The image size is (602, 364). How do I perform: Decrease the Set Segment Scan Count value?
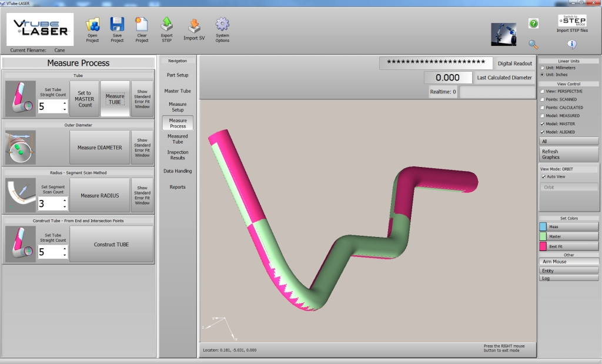pyautogui.click(x=65, y=208)
